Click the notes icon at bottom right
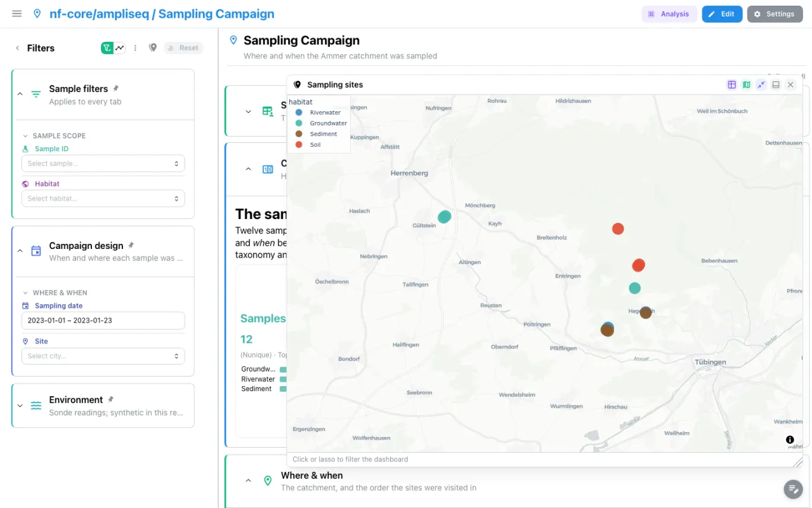The height and width of the screenshot is (508, 812). 793,489
